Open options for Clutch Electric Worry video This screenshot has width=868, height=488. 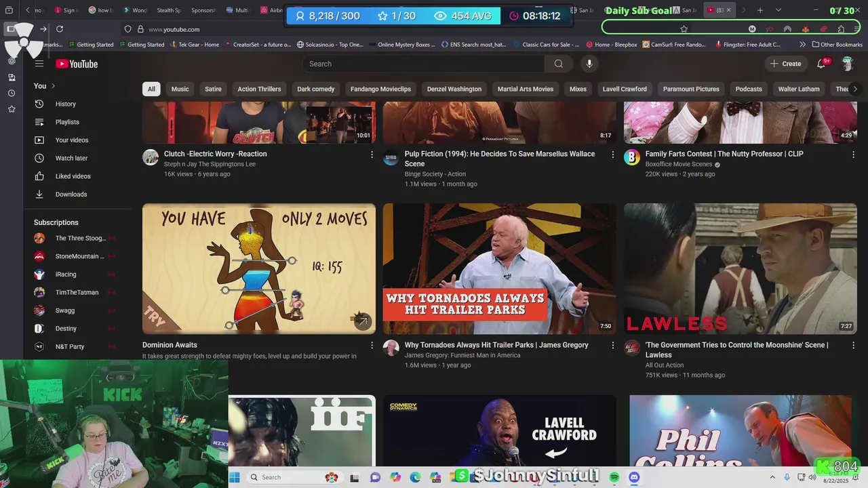click(x=372, y=155)
